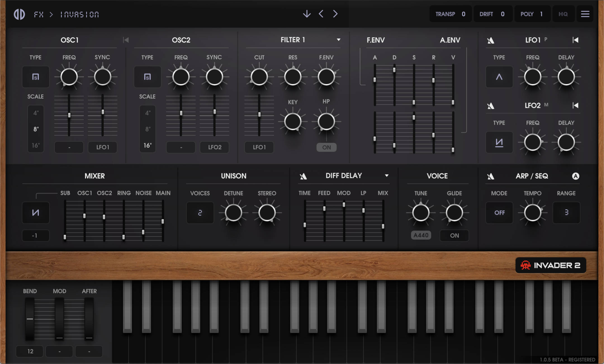Click the OSC1 waveform type icon
Viewport: 604px width, 364px height.
tap(35, 77)
